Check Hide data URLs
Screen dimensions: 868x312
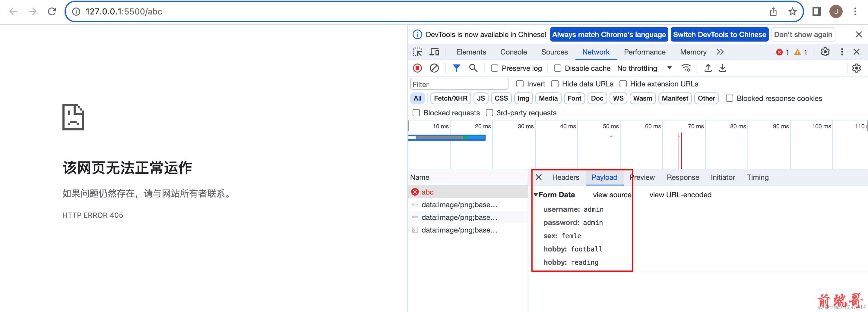point(555,84)
